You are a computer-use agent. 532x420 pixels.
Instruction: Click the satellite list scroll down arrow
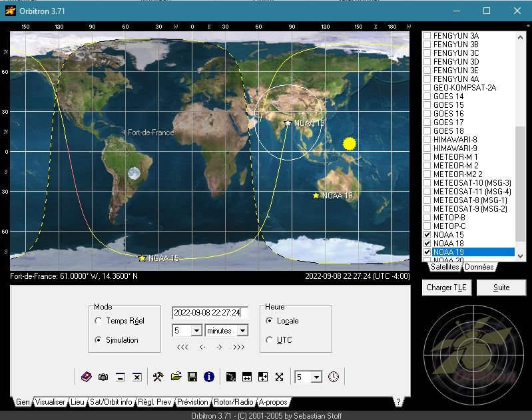520,256
